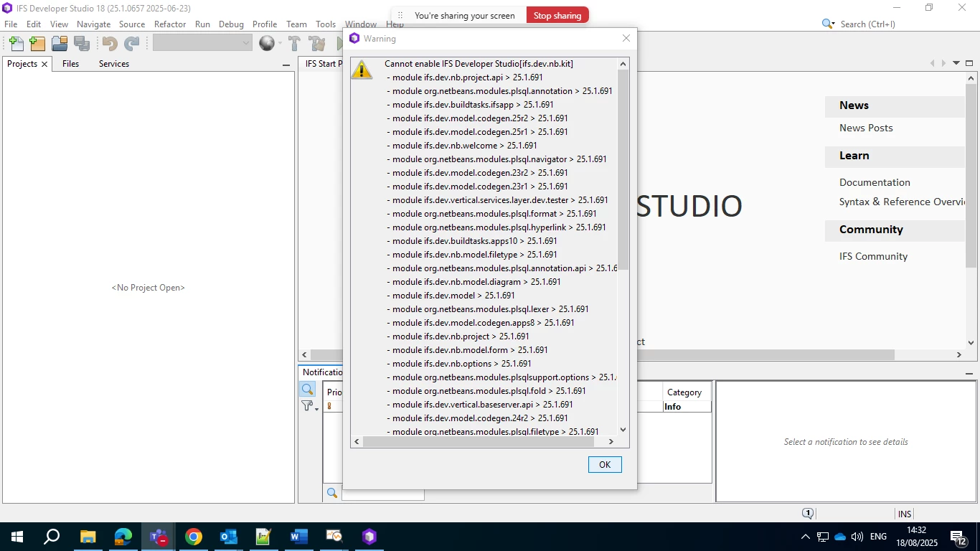Screen dimensions: 980x551
Task: Open the News Posts link
Action: point(866,128)
